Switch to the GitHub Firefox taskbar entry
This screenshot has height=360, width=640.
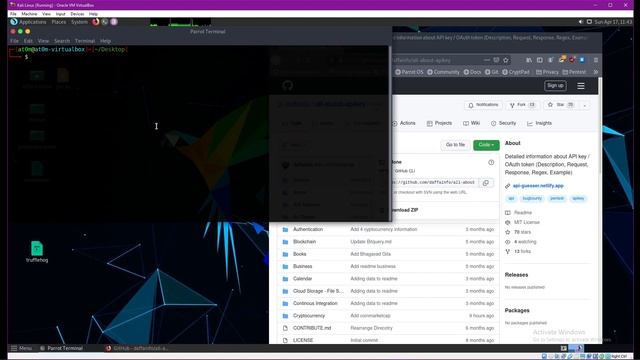click(x=137, y=348)
